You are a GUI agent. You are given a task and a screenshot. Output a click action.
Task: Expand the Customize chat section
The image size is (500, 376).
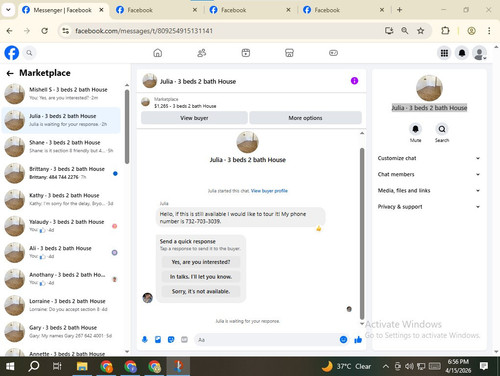pos(429,158)
